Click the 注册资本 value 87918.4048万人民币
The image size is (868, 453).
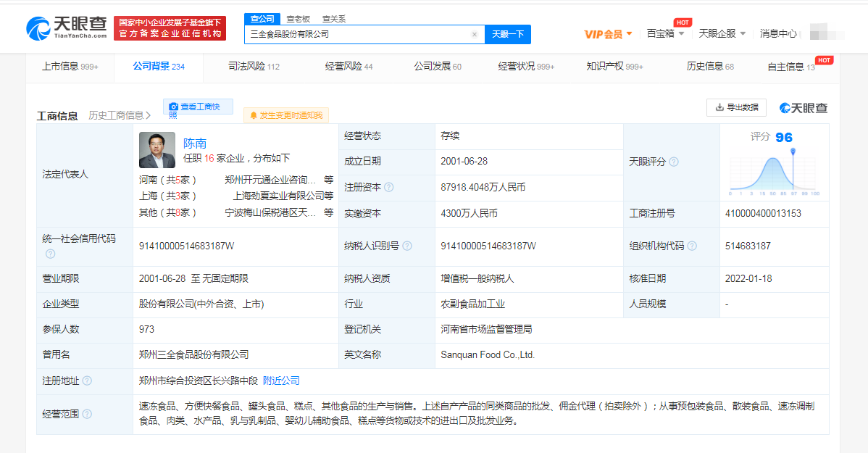[483, 187]
